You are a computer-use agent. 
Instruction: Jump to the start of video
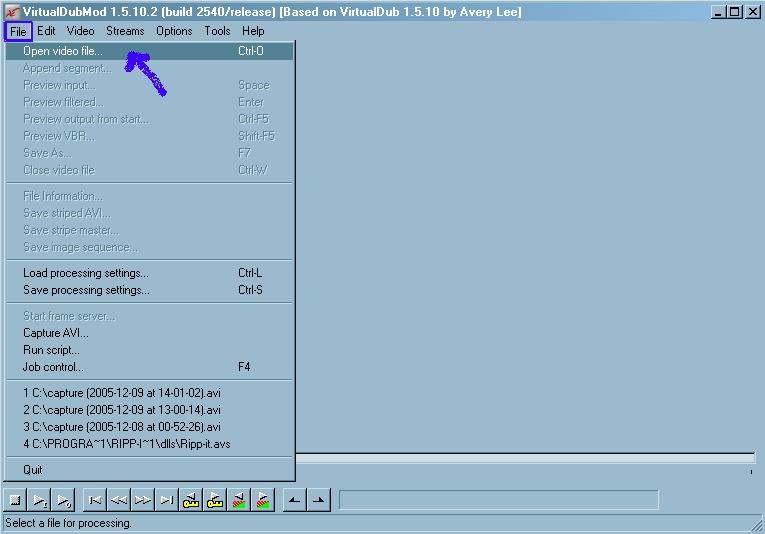(x=95, y=500)
